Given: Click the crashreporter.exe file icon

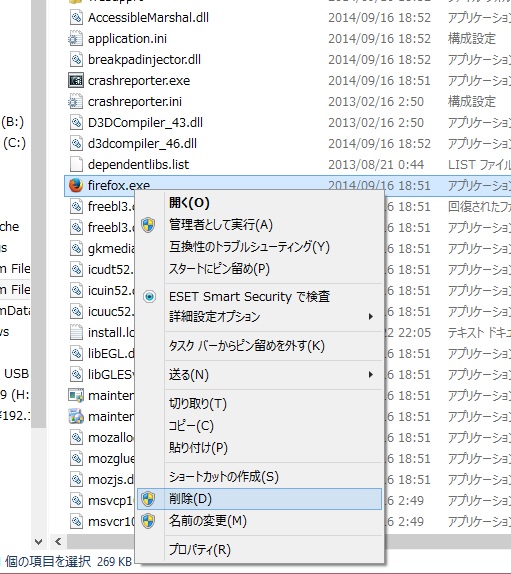Looking at the screenshot, I should (76, 81).
